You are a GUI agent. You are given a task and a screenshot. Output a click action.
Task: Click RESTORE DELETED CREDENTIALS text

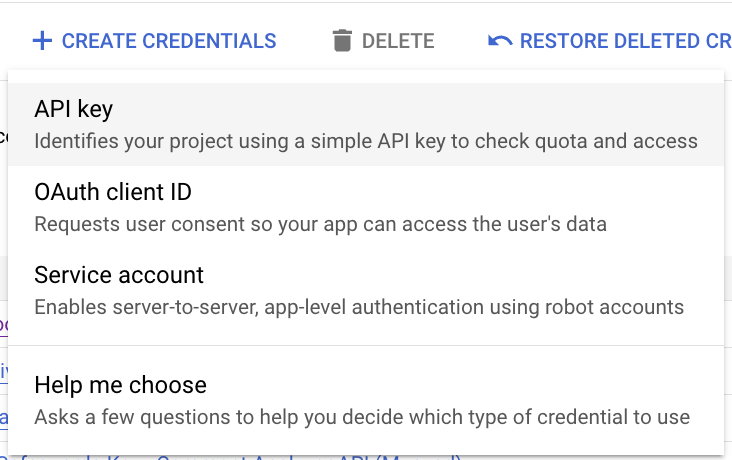(626, 41)
